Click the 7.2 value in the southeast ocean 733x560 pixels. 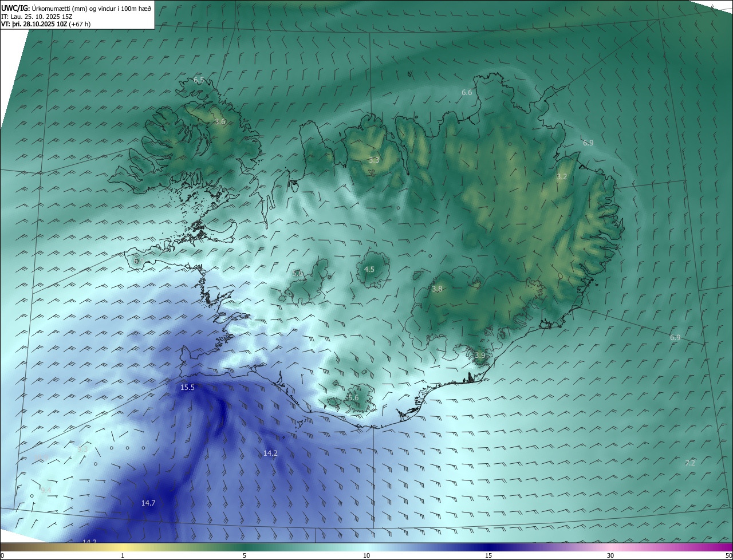(x=690, y=463)
